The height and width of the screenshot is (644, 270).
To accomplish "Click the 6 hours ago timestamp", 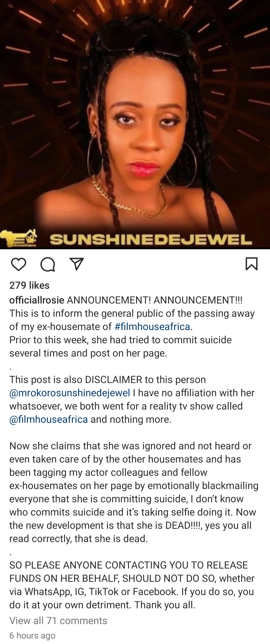I will (x=32, y=635).
